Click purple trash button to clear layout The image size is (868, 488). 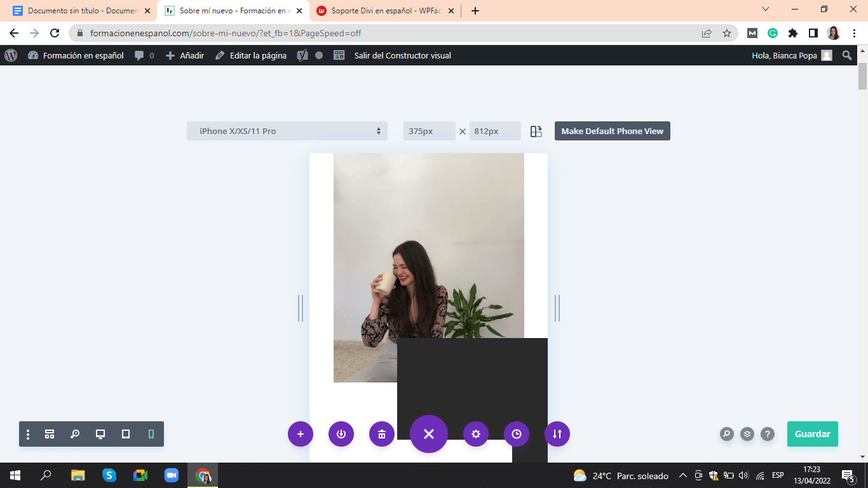coord(382,434)
